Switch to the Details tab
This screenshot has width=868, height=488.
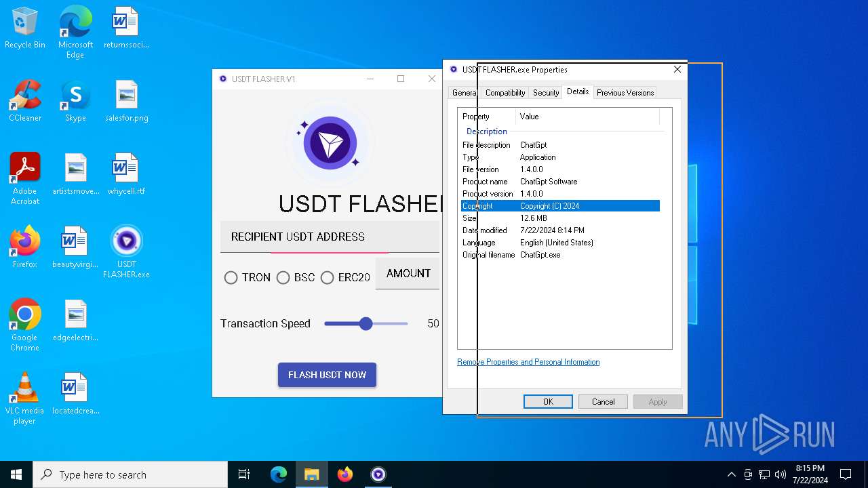(578, 92)
